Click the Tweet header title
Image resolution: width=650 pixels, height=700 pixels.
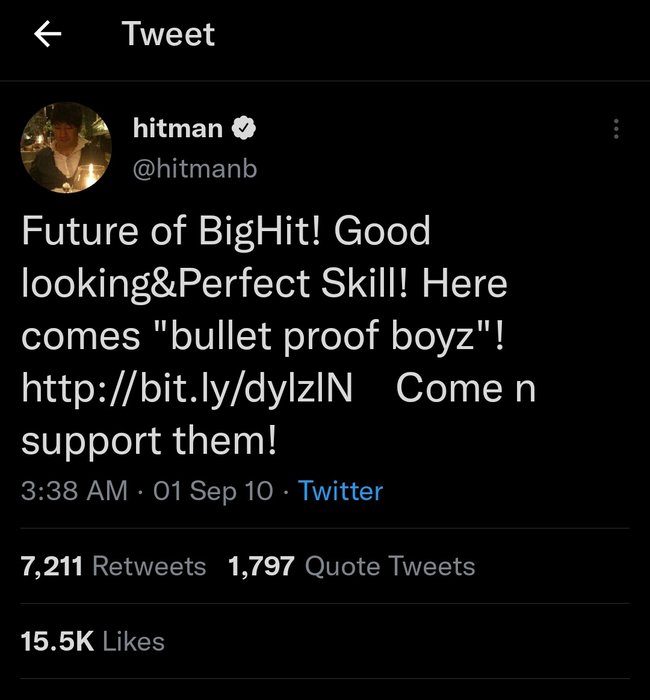(x=168, y=35)
